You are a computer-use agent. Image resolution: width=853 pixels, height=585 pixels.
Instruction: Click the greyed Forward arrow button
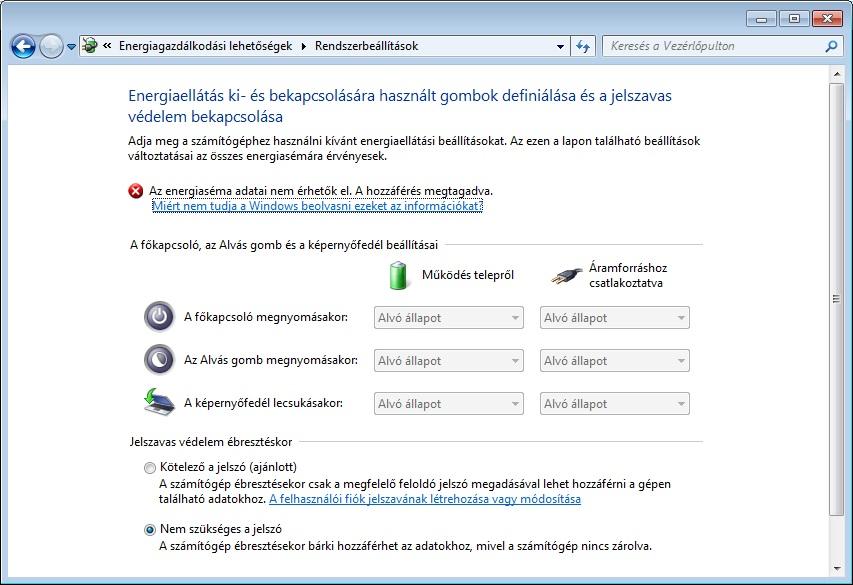click(x=51, y=46)
